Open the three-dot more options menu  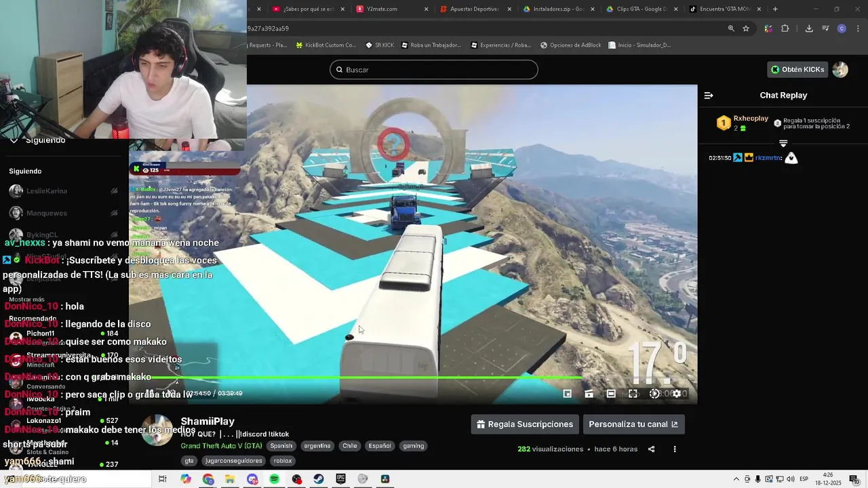pos(675,449)
